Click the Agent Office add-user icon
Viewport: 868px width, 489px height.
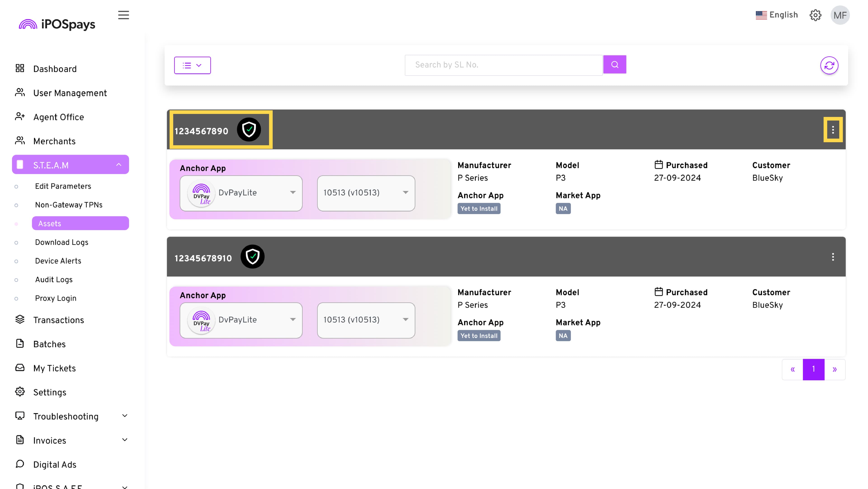(20, 117)
